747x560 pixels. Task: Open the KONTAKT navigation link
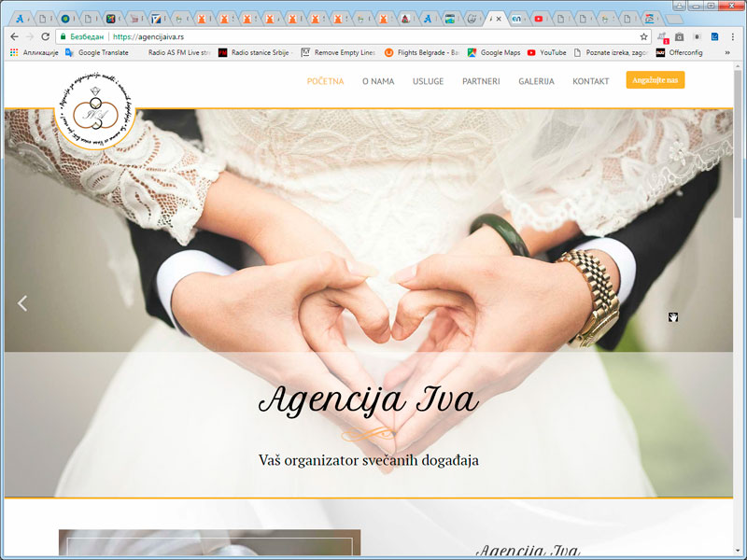pos(590,81)
